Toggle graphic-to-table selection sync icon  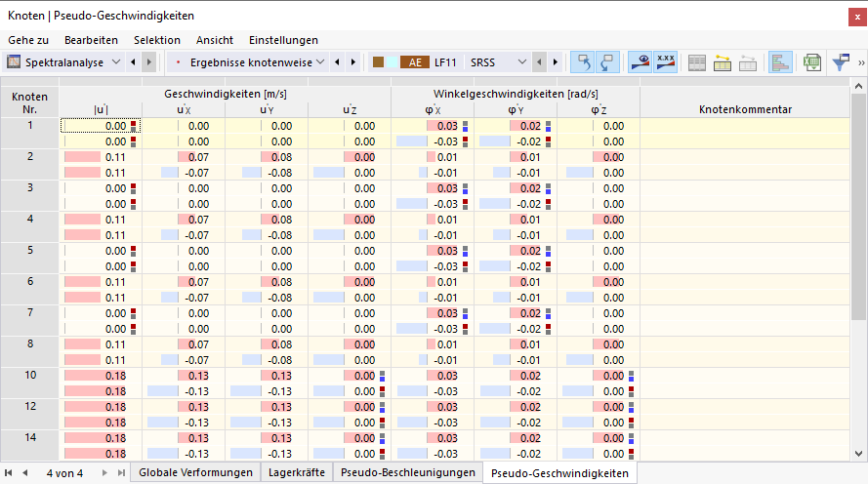coord(607,61)
